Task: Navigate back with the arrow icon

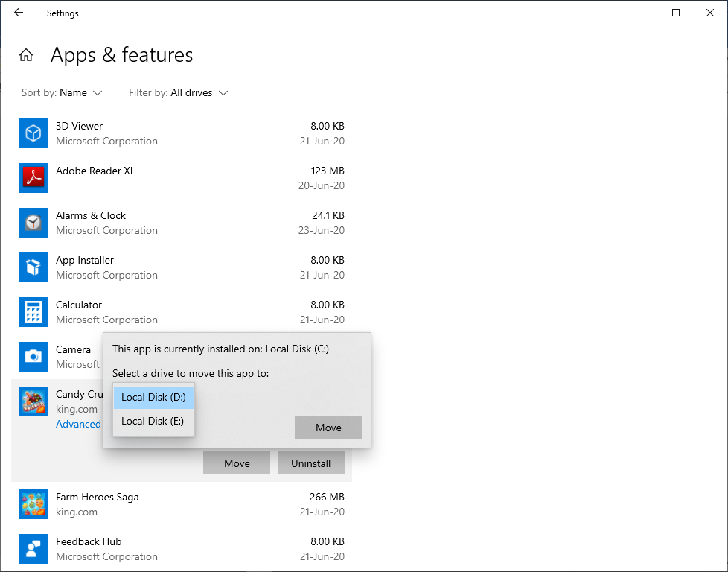Action: (19, 13)
